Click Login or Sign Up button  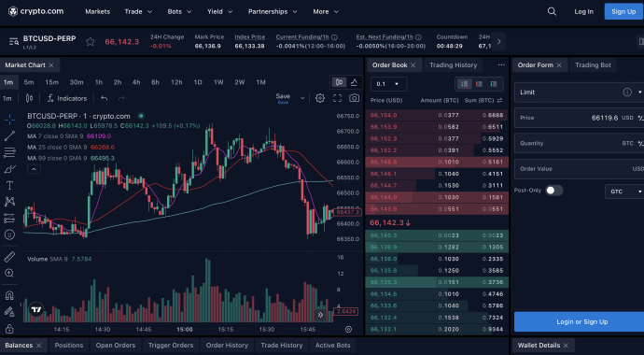(x=579, y=321)
